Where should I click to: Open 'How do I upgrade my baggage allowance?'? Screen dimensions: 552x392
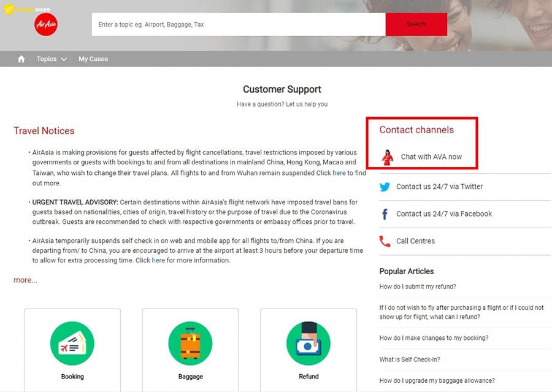tap(437, 380)
